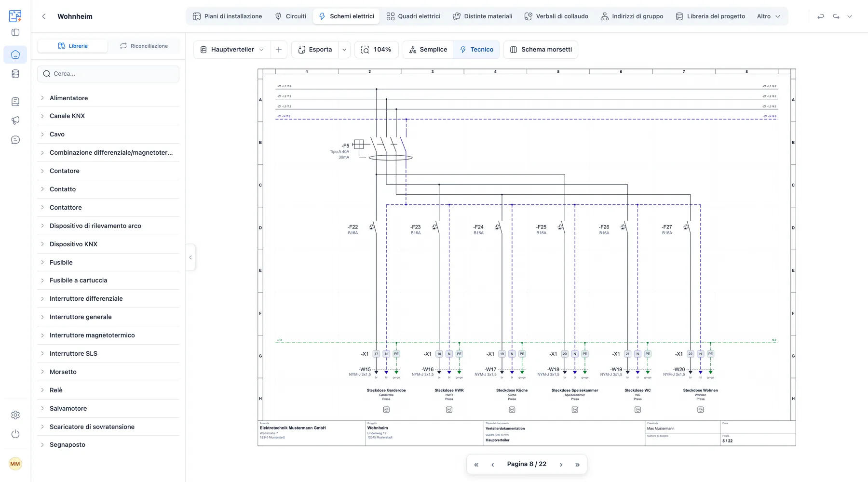Click the undo arrow icon
The width and height of the screenshot is (868, 482).
coord(821,16)
